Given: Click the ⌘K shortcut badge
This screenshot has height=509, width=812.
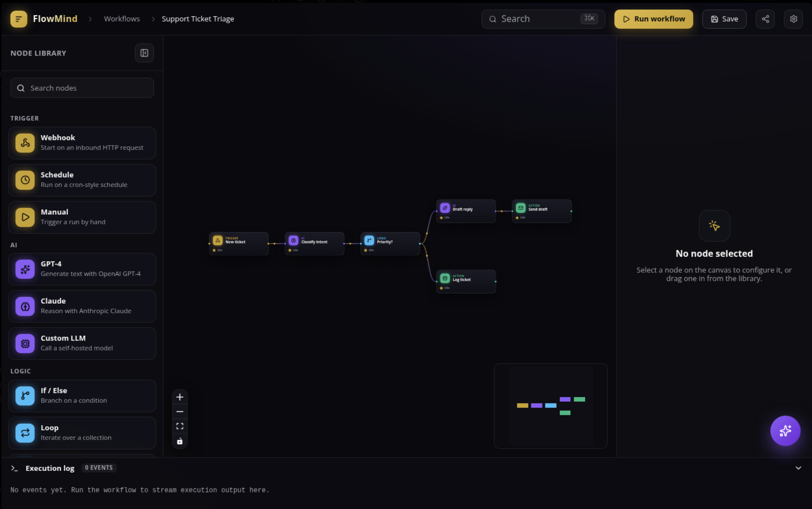Looking at the screenshot, I should pos(589,19).
